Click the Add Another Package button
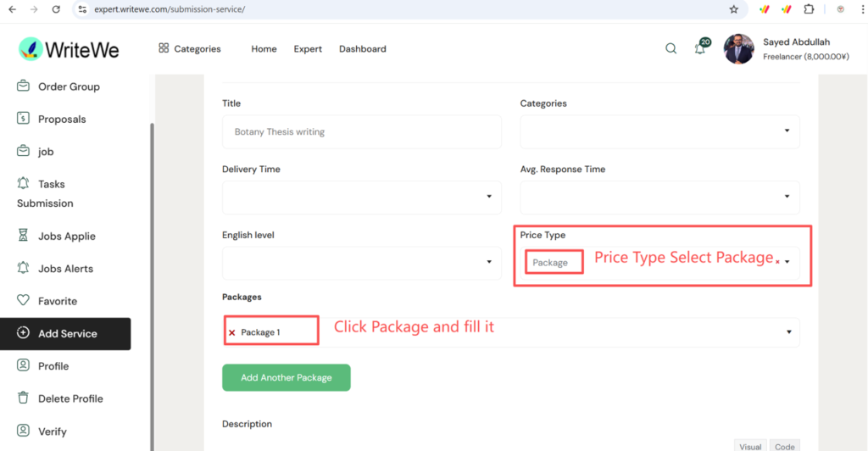This screenshot has width=868, height=451. (x=286, y=377)
